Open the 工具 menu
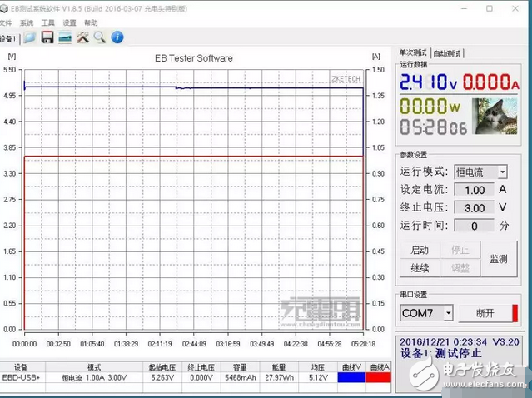 click(x=47, y=22)
